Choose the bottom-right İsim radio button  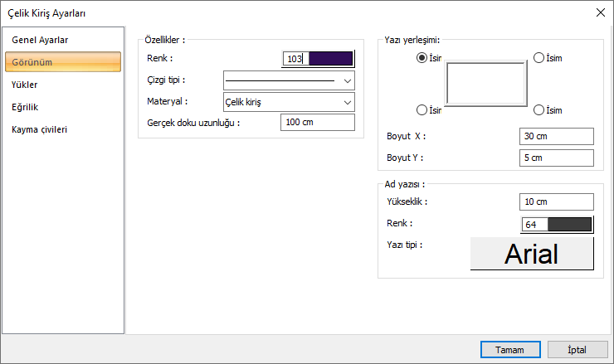(538, 110)
